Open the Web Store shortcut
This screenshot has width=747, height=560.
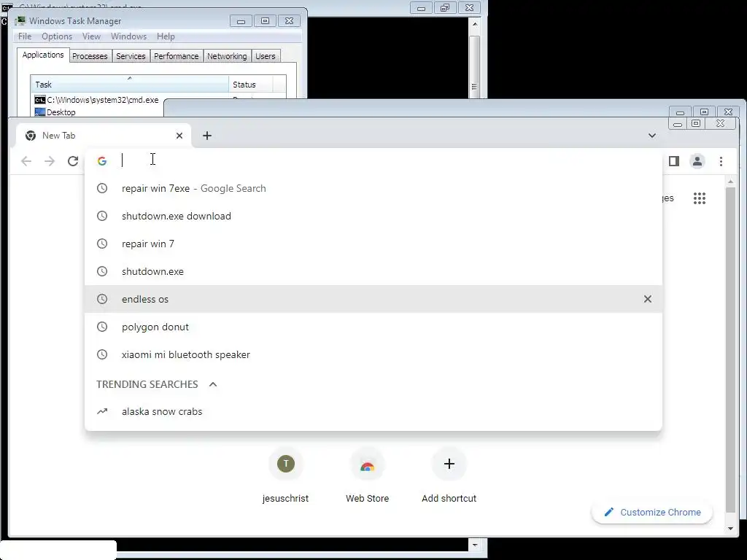click(368, 477)
